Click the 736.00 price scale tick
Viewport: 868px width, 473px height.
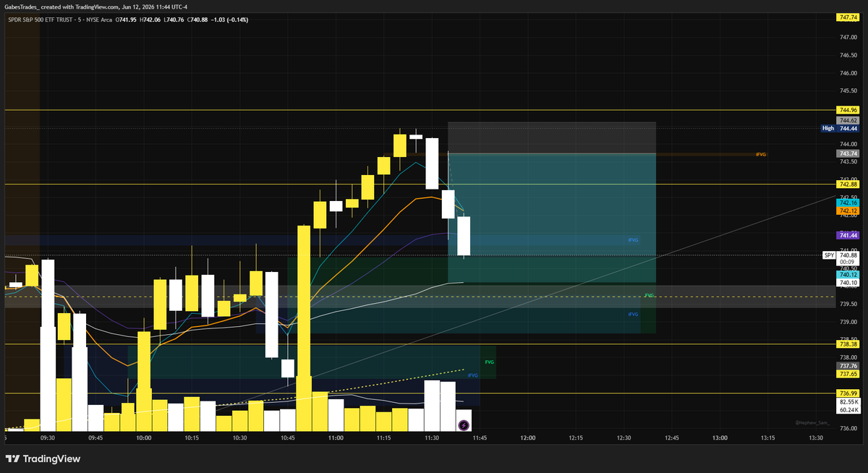pos(849,428)
